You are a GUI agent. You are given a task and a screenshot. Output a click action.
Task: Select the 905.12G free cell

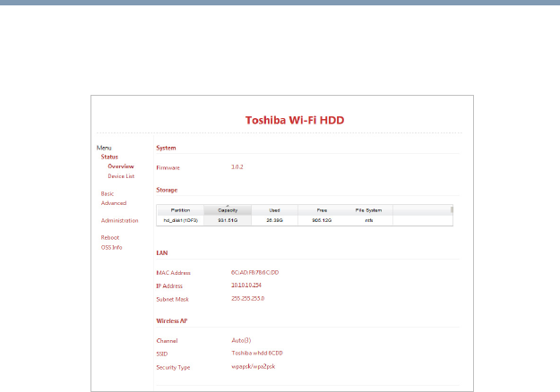coord(322,220)
